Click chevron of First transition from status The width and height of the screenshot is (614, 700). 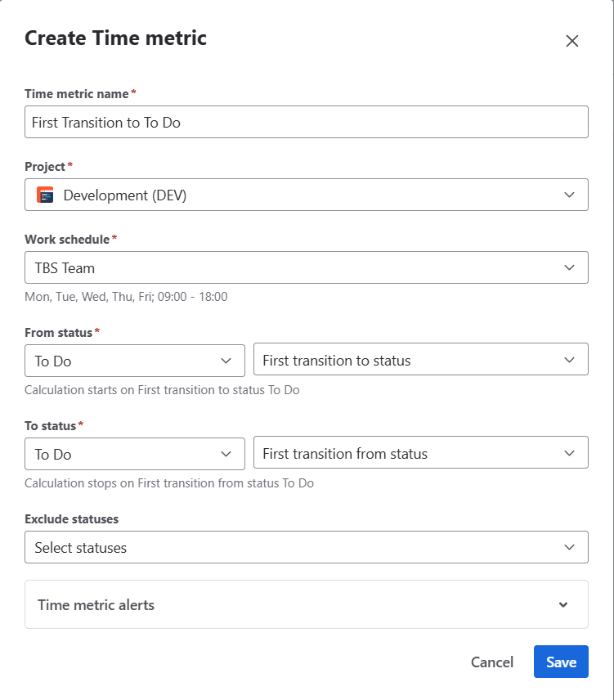point(570,454)
